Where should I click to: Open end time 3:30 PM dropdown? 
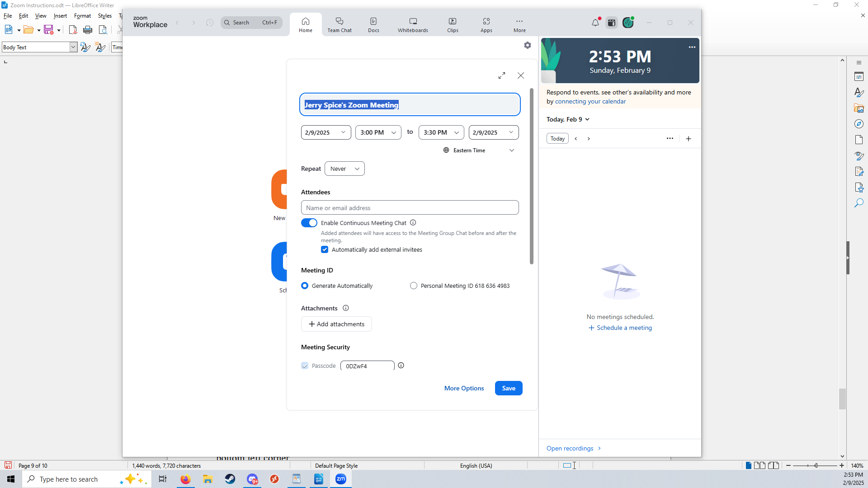tap(441, 132)
